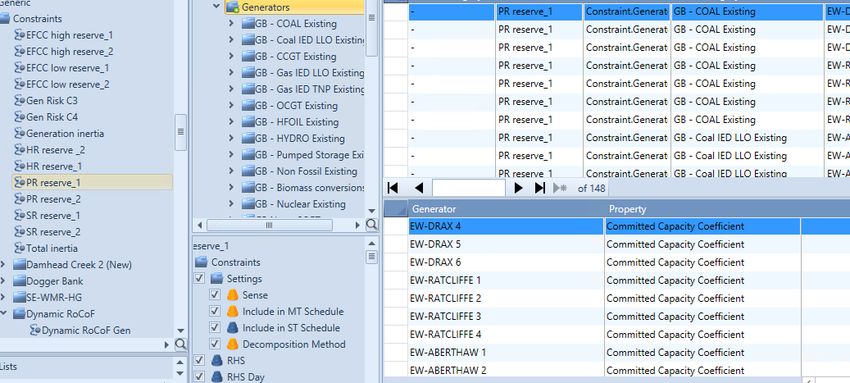Click the record number input field in the pager
The width and height of the screenshot is (850, 383).
(x=468, y=188)
